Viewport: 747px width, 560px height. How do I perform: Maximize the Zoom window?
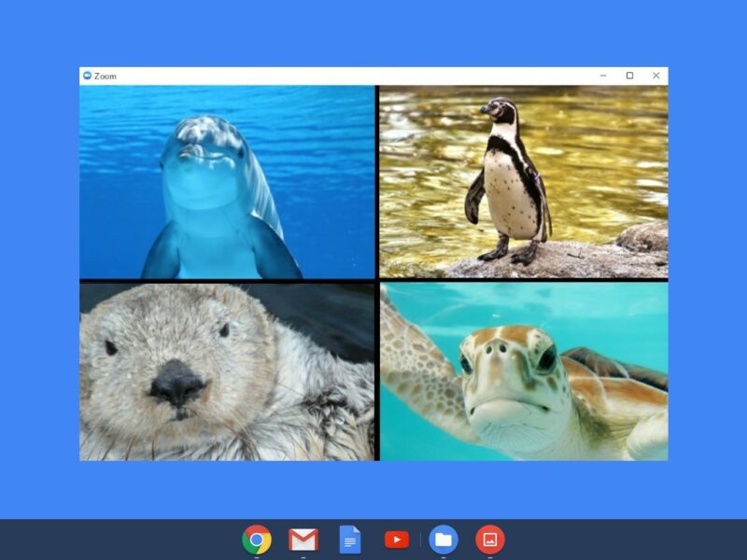click(629, 76)
